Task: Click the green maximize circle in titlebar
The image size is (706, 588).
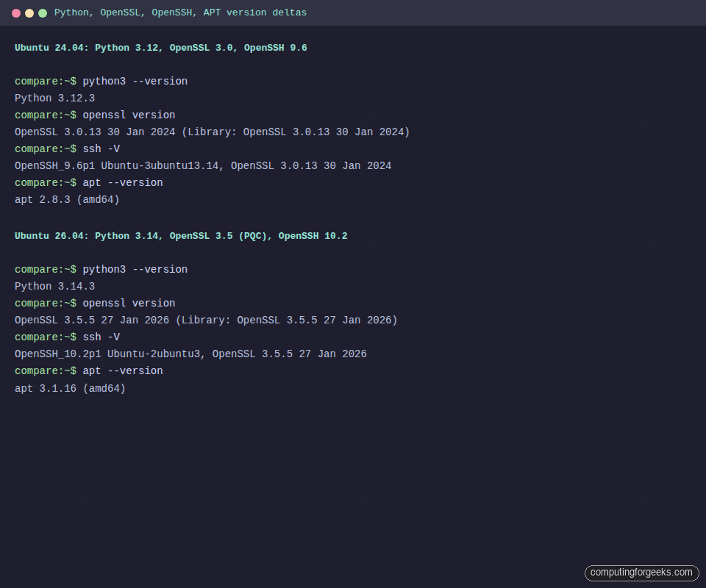Action: click(43, 12)
